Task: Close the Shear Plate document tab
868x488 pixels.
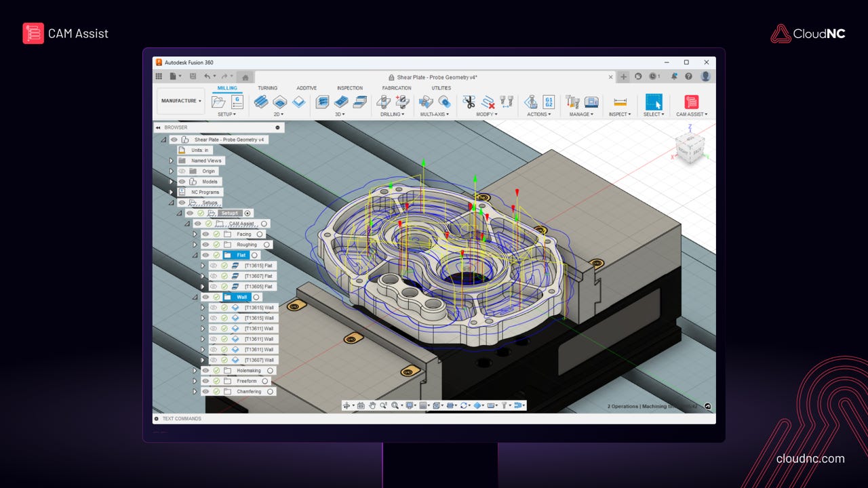Action: coord(610,77)
